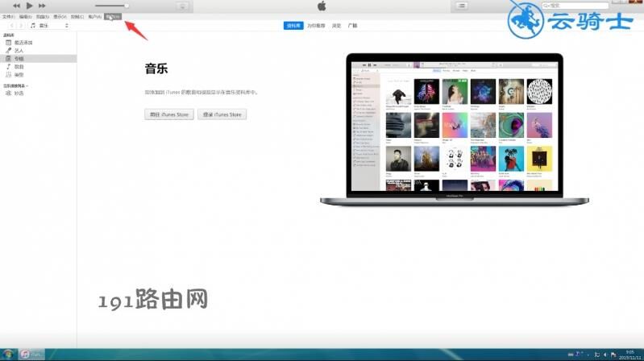Open the 文件 (File) menu
The image size is (644, 361).
coord(8,17)
